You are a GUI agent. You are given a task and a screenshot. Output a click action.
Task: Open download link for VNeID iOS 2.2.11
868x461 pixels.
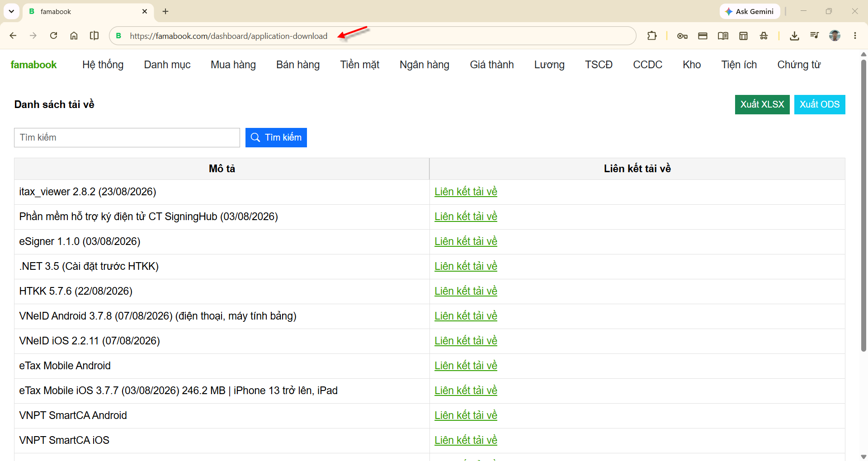pos(466,341)
